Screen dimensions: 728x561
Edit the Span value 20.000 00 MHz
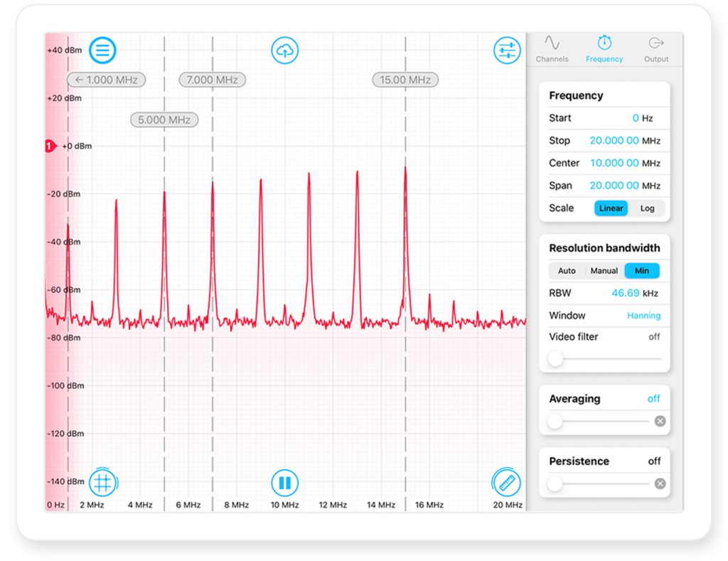[x=625, y=186]
